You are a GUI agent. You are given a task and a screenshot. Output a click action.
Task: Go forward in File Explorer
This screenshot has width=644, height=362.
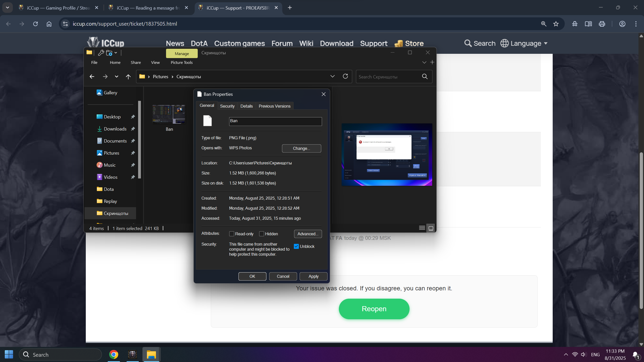[x=105, y=77]
